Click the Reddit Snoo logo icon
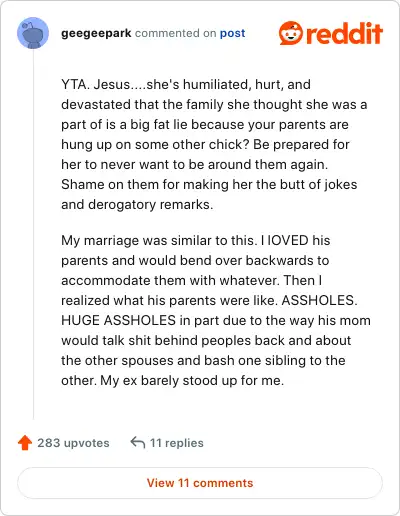The width and height of the screenshot is (400, 516). point(291,33)
